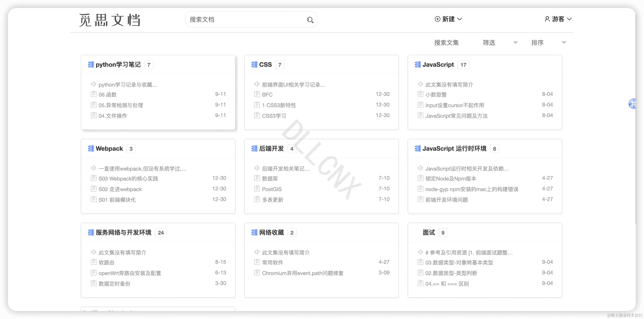The image size is (644, 319).
Task: Open the 后端开发 collection title
Action: [271, 148]
